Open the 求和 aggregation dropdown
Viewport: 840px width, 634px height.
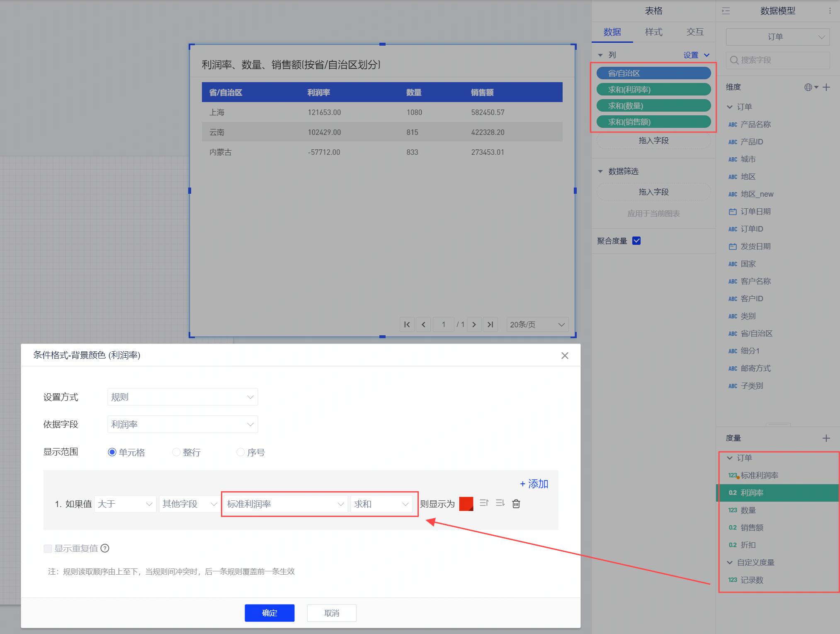click(381, 504)
